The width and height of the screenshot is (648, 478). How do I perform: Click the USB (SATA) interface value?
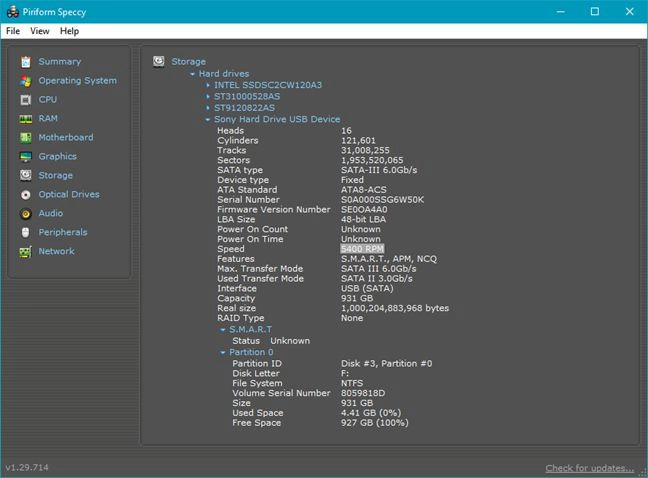pos(367,288)
